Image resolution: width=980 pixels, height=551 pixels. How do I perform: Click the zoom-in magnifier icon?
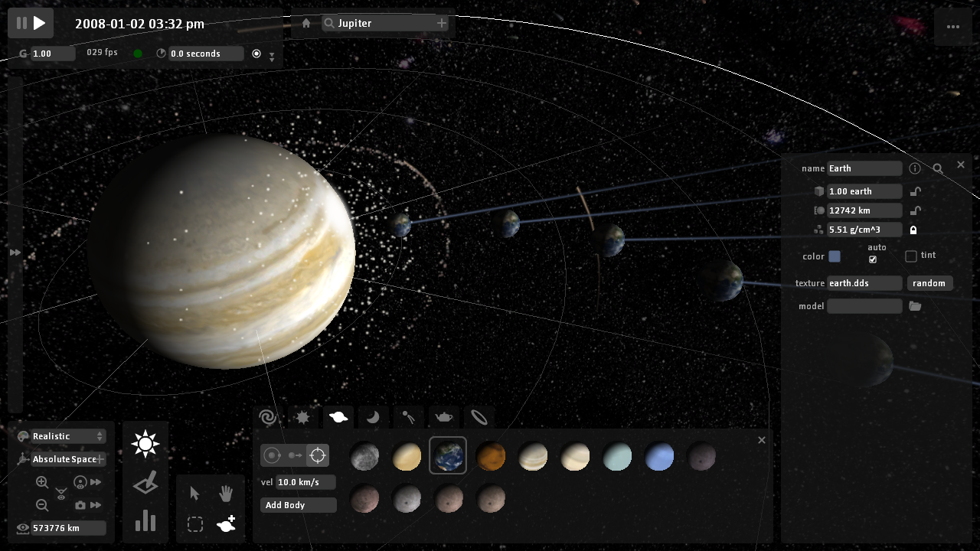pos(42,482)
